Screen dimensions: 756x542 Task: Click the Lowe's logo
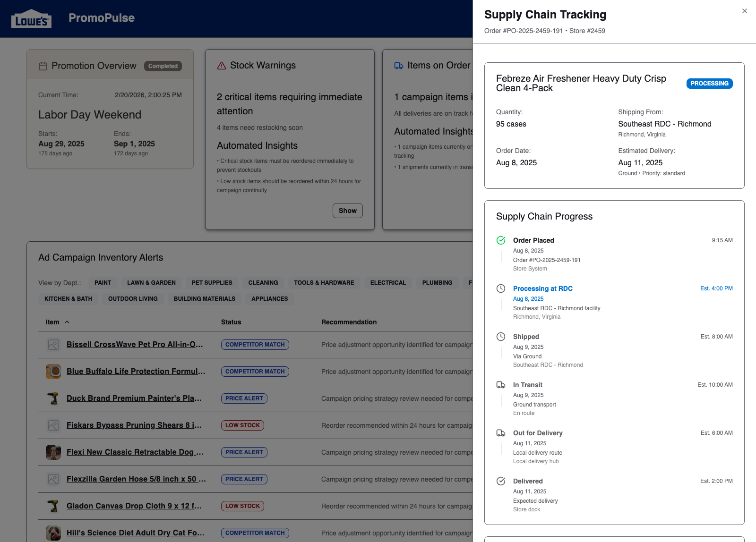tap(31, 18)
